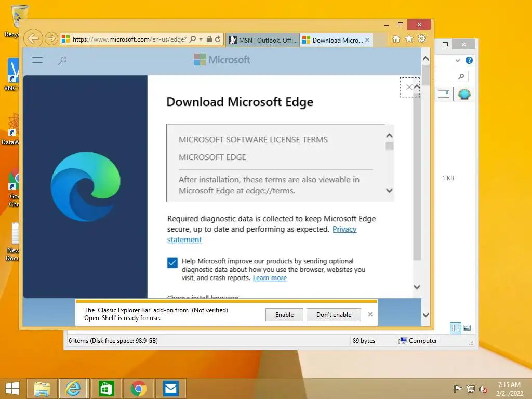Click the Open-Shell seashell icon in Explorer

click(x=464, y=94)
